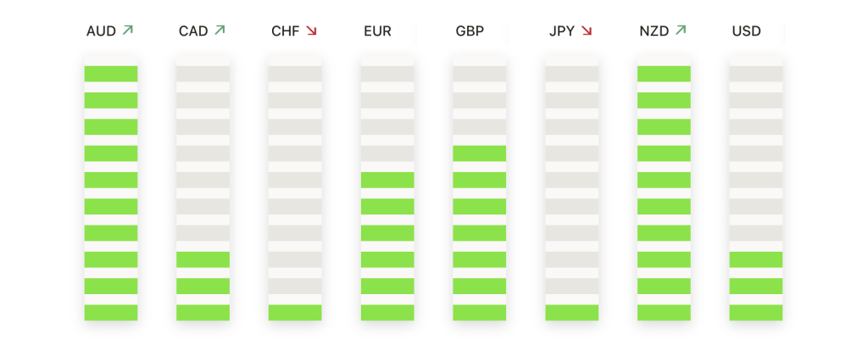Image resolution: width=868 pixels, height=345 pixels.
Task: Click the highest green bar in GBP column
Action: pyautogui.click(x=479, y=153)
